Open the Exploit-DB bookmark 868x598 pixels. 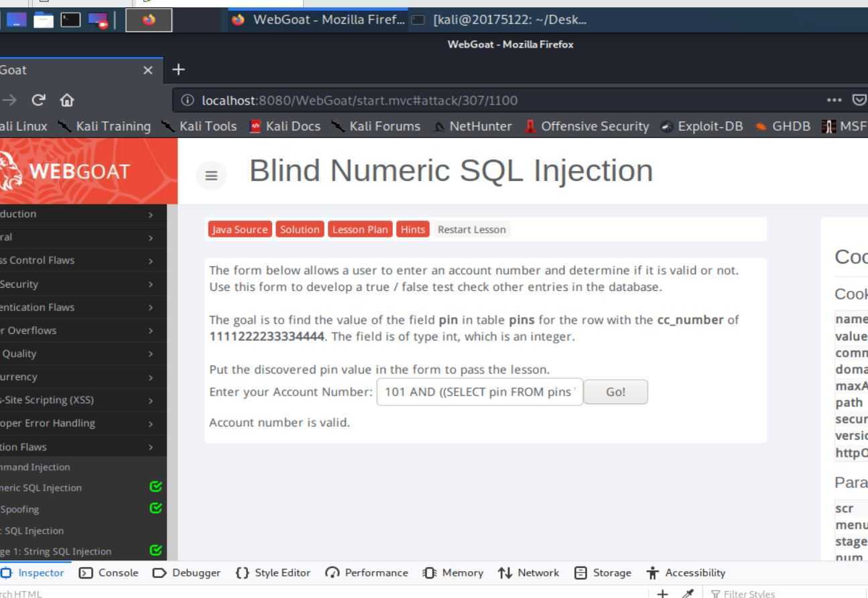click(702, 126)
